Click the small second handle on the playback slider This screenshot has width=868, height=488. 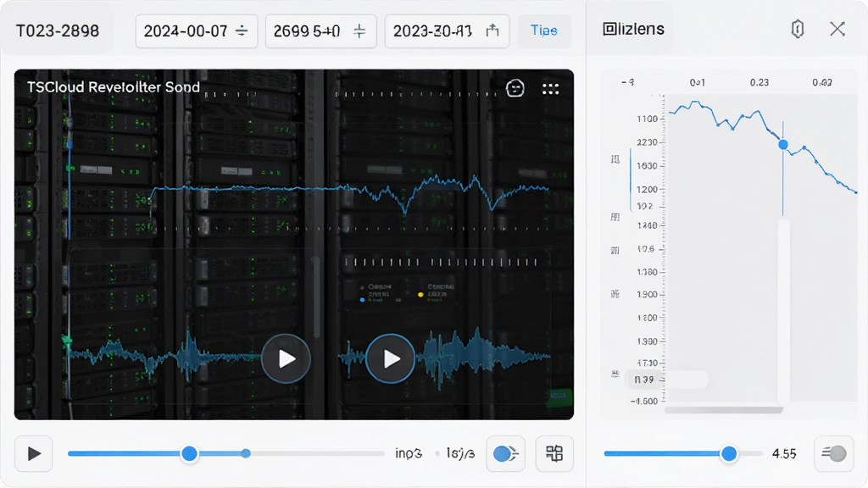point(246,454)
